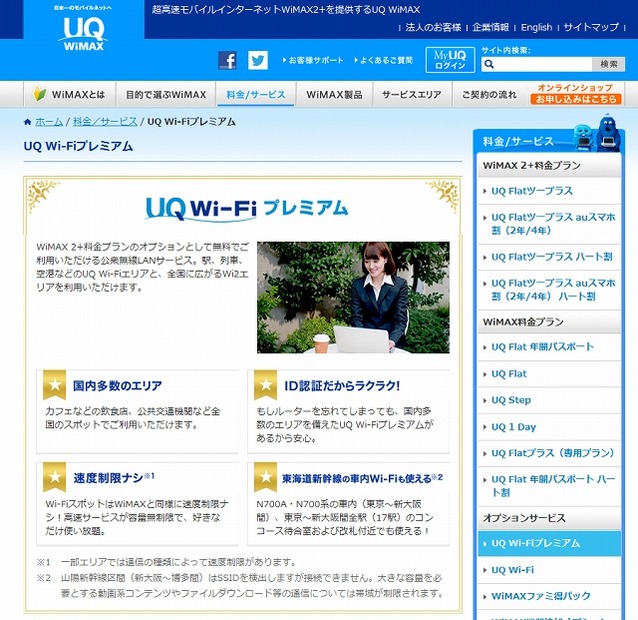Open the Facebook page icon
The height and width of the screenshot is (620, 638).
coord(227,61)
